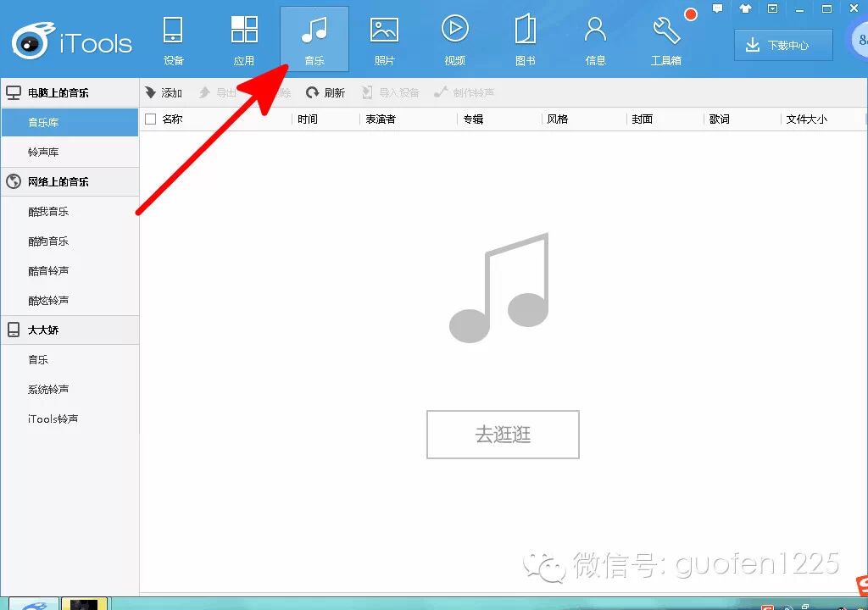Viewport: 868px width, 610px height.
Task: Open 酷我音乐 in the sidebar
Action: pyautogui.click(x=70, y=212)
